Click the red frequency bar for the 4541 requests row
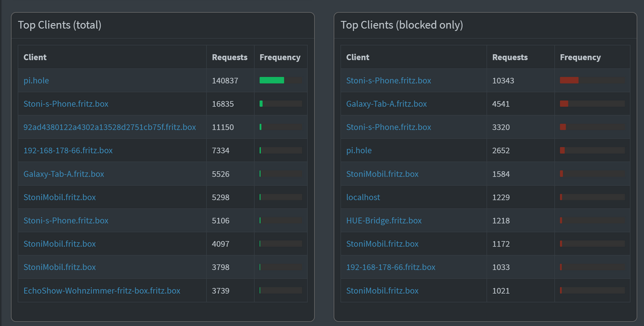This screenshot has width=644, height=326. (x=564, y=104)
